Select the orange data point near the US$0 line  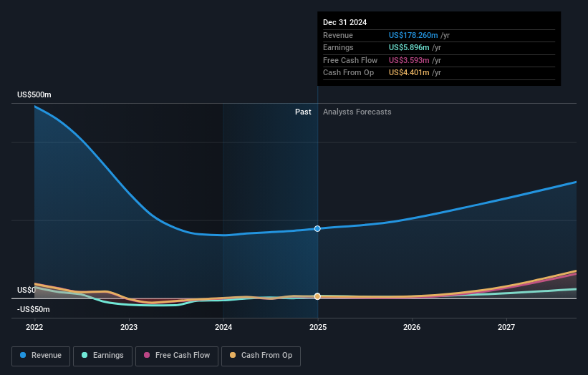tap(317, 296)
